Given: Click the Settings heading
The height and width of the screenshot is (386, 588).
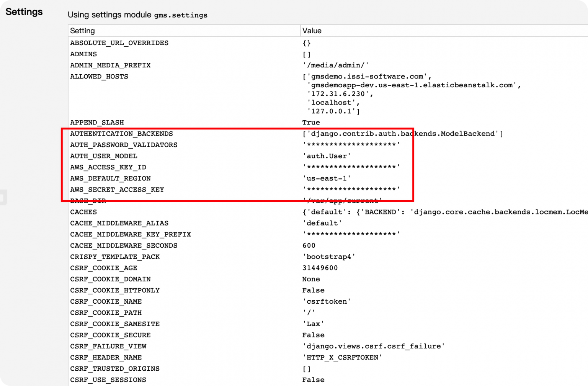Looking at the screenshot, I should coord(24,12).
